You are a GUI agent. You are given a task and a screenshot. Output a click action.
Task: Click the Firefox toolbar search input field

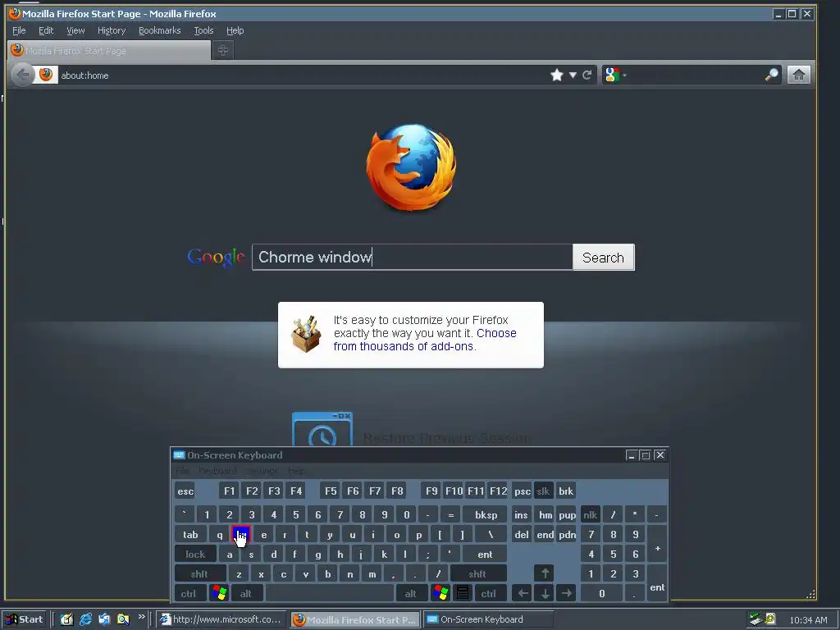click(694, 75)
